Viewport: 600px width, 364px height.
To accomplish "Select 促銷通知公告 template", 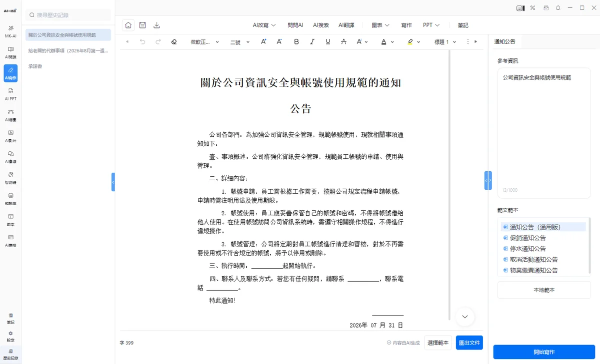I will 527,238.
